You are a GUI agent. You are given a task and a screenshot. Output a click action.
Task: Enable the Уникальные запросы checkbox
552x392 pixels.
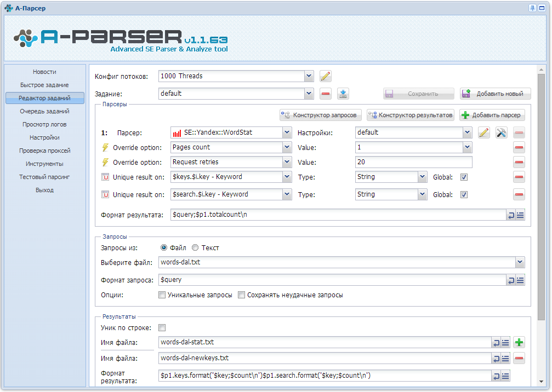click(162, 295)
